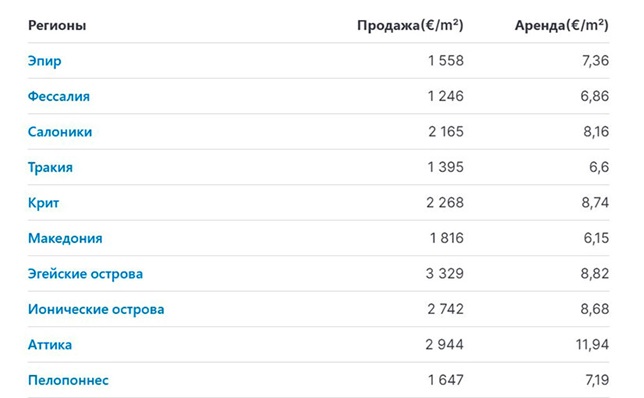The width and height of the screenshot is (644, 398).
Task: Select the Фракия region link
Action: coord(50,168)
